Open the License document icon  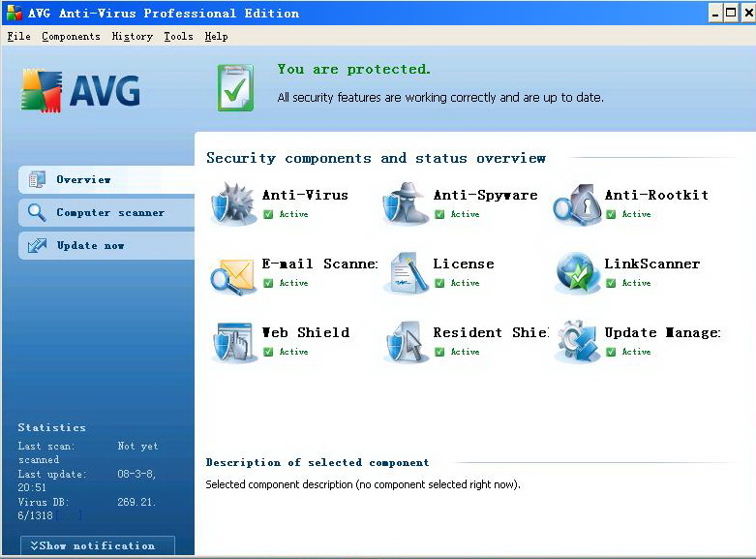pos(406,273)
